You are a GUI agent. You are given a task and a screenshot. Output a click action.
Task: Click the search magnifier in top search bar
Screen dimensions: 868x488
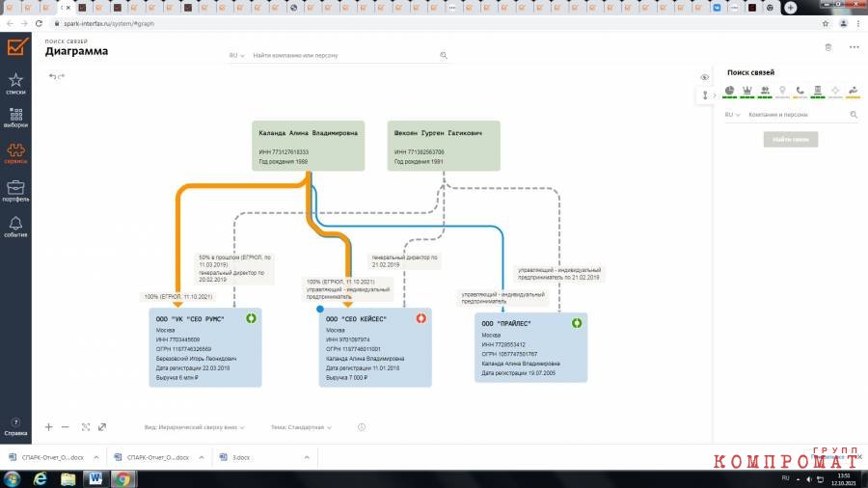point(444,55)
